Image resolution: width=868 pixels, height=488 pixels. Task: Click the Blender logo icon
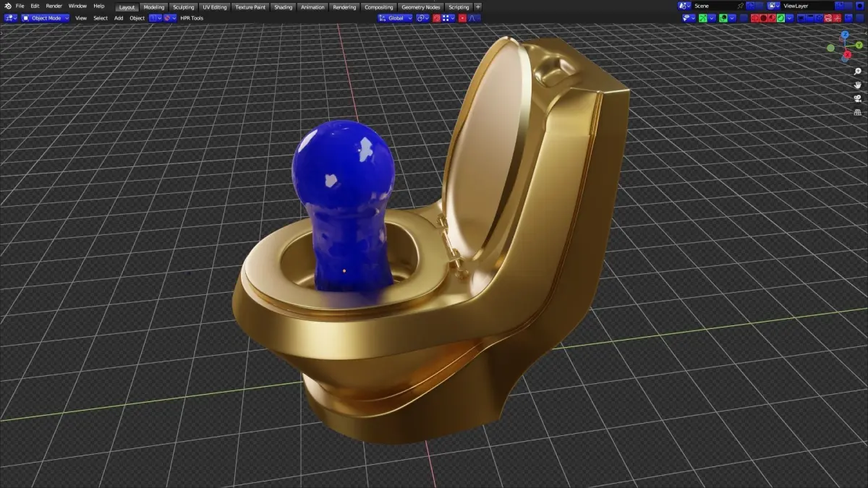click(7, 6)
